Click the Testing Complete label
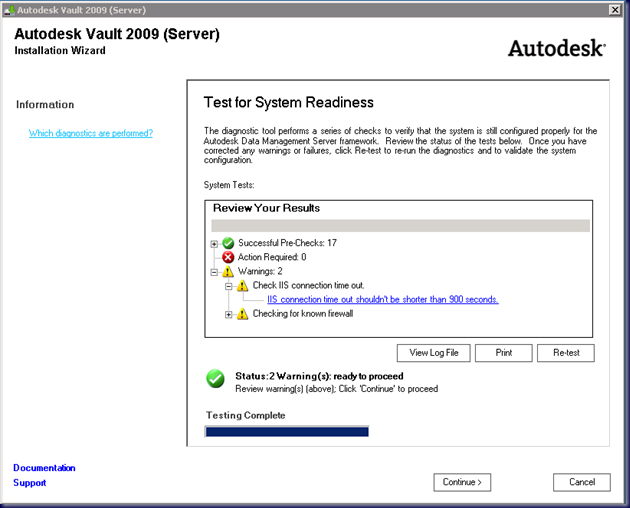The width and height of the screenshot is (630, 508). pyautogui.click(x=245, y=415)
